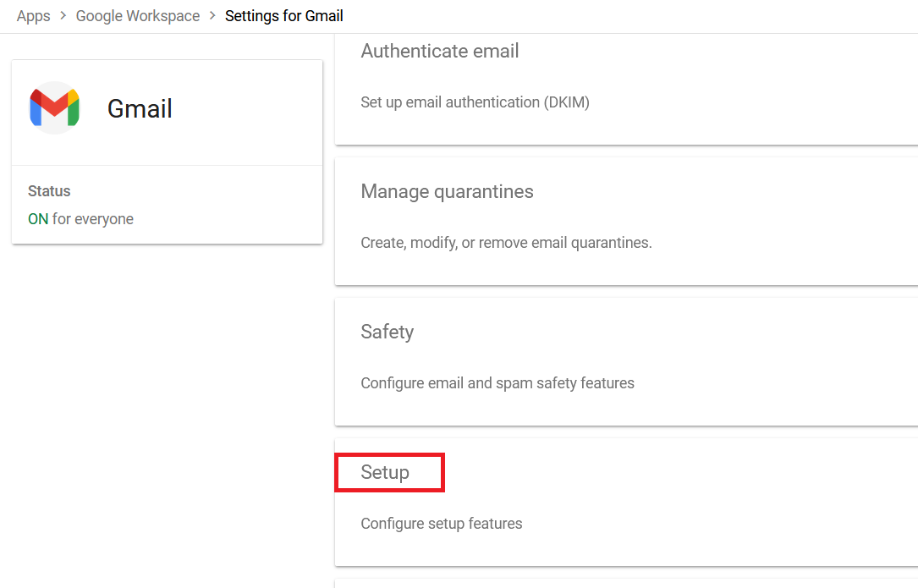This screenshot has height=588, width=918.
Task: Open the Google Workspace breadcrumb link
Action: pyautogui.click(x=138, y=16)
